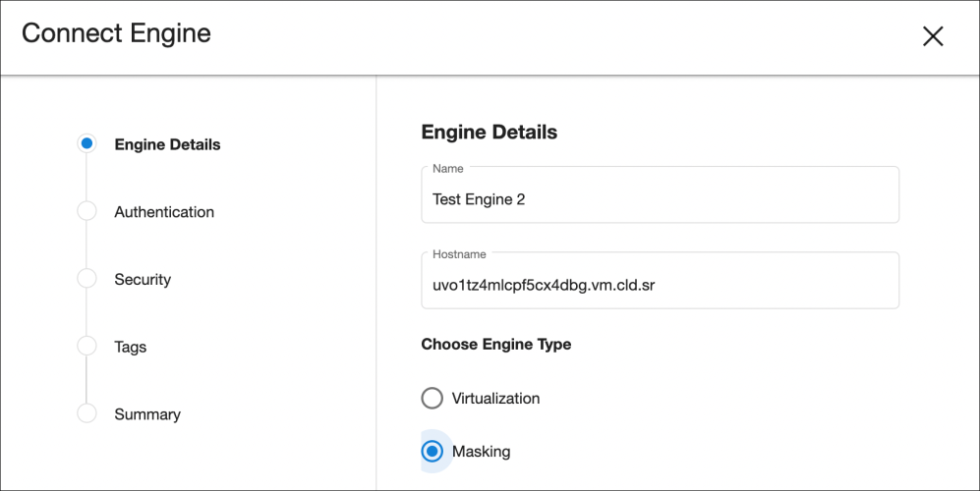Click the Connect Engine dialog title

(x=116, y=33)
